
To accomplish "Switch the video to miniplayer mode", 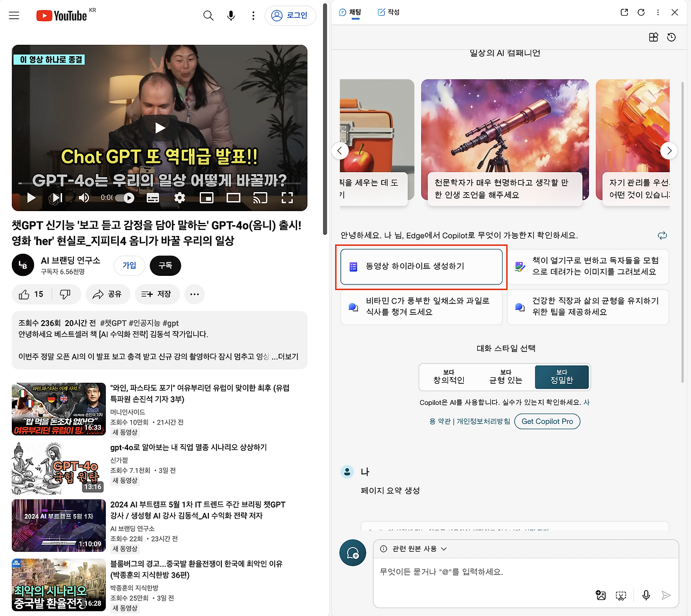I will 207,198.
